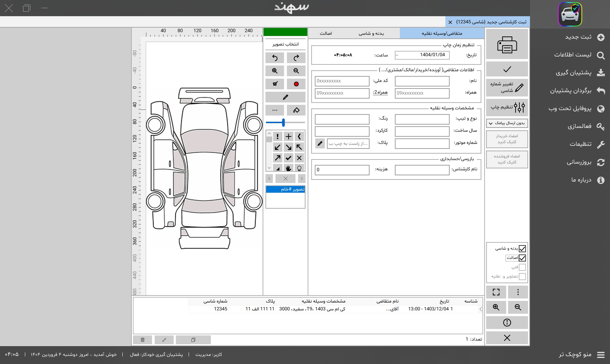Image resolution: width=610 pixels, height=364 pixels.
Task: Open the fullscreen expand icon
Action: point(496,292)
